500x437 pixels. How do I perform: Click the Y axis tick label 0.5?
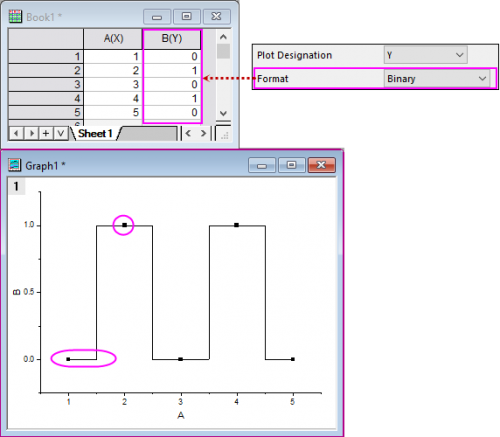29,292
